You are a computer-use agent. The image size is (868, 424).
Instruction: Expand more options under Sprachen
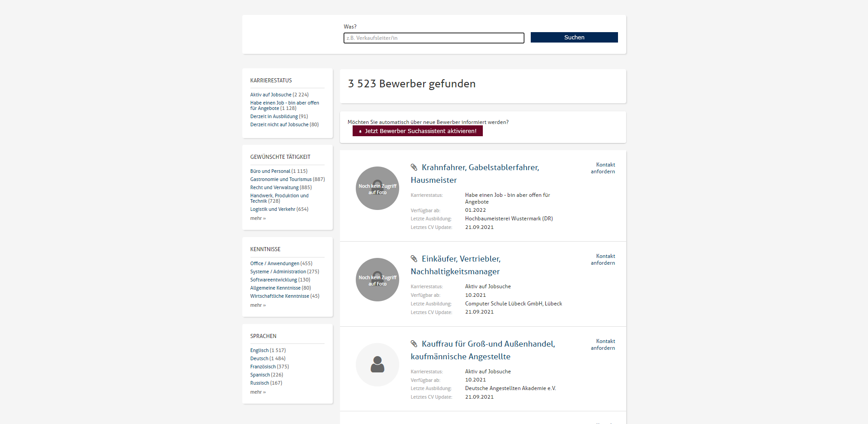pos(258,392)
